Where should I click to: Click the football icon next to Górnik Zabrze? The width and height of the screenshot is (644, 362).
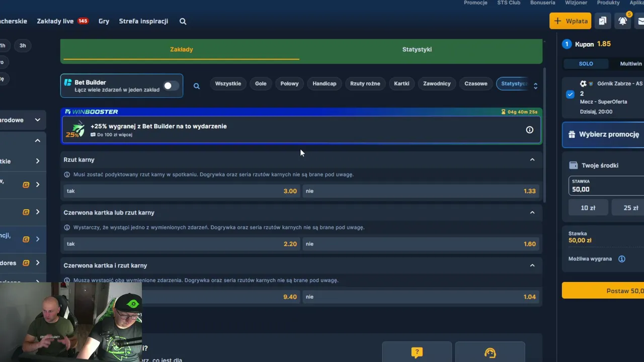583,83
